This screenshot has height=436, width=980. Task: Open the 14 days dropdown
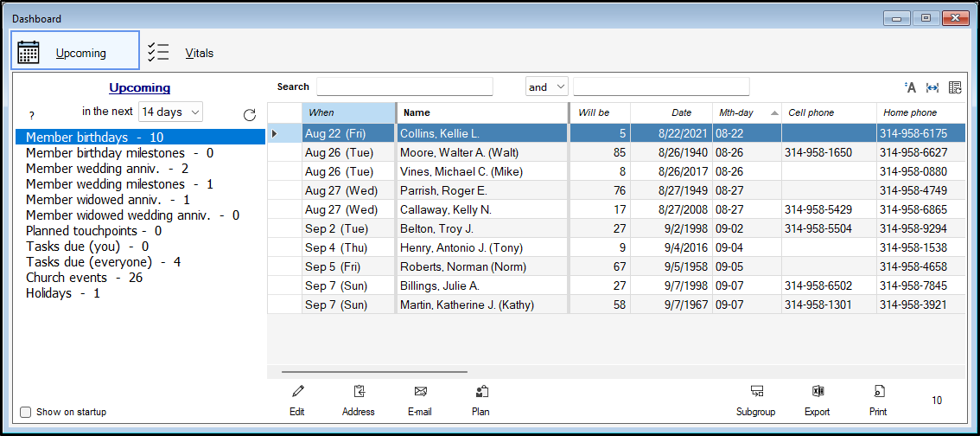pyautogui.click(x=171, y=112)
